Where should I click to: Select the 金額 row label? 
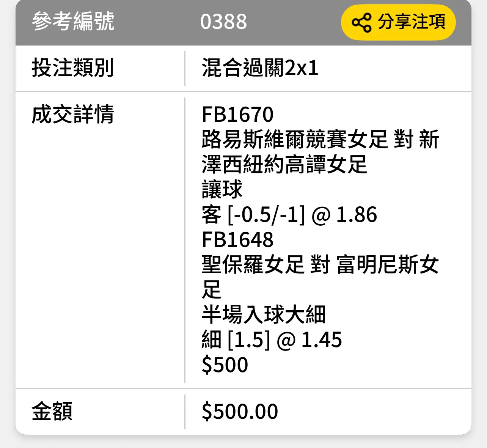(x=52, y=412)
